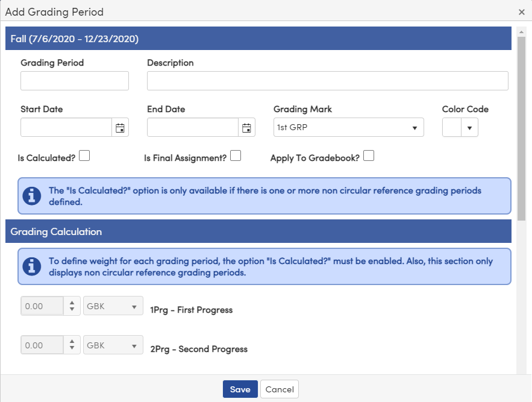Open the Start Date calendar picker

pyautogui.click(x=120, y=127)
